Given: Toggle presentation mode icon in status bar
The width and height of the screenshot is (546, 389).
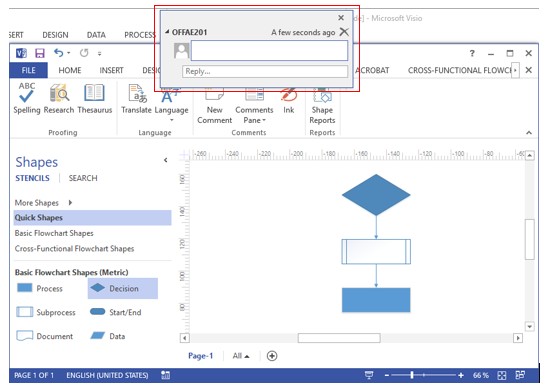Looking at the screenshot, I should click(x=369, y=375).
